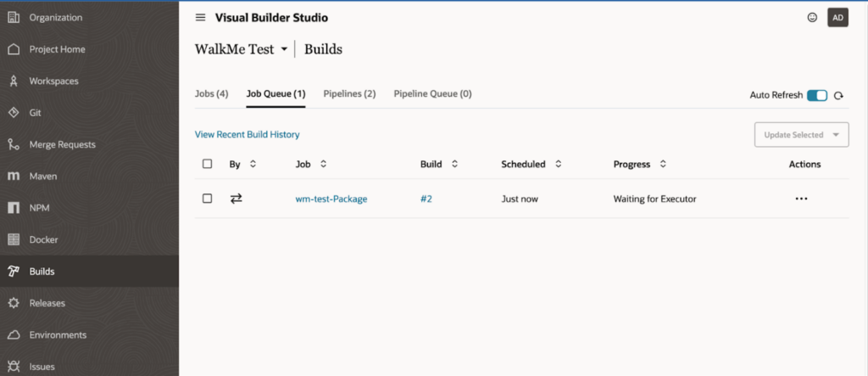Viewport: 868px width, 376px height.
Task: Click the Auto Refresh label
Action: 776,95
